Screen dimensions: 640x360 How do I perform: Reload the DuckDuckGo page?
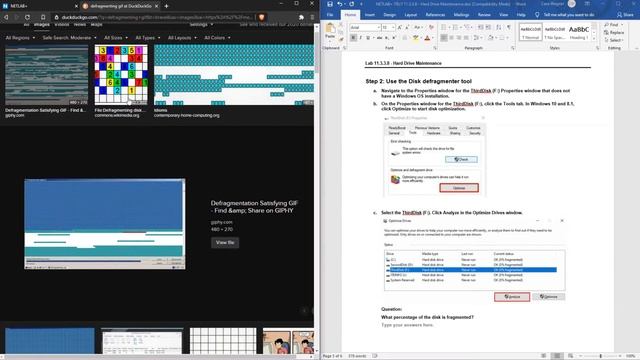27,17
